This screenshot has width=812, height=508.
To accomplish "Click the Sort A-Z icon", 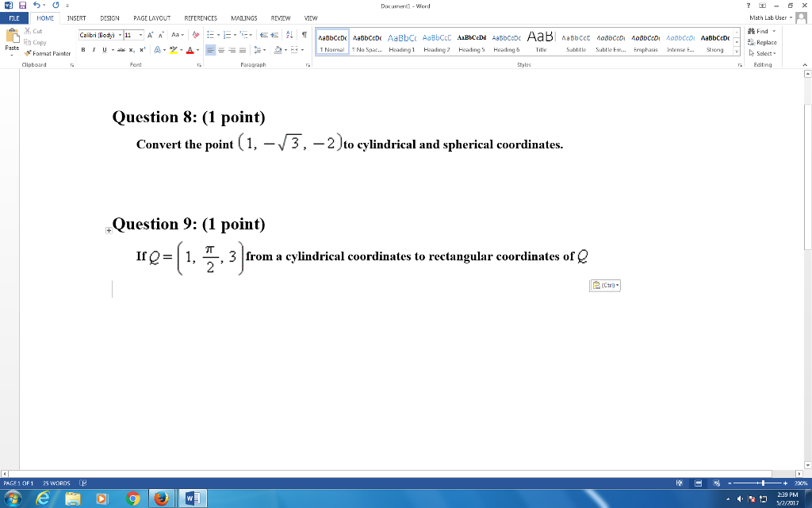I will point(288,36).
